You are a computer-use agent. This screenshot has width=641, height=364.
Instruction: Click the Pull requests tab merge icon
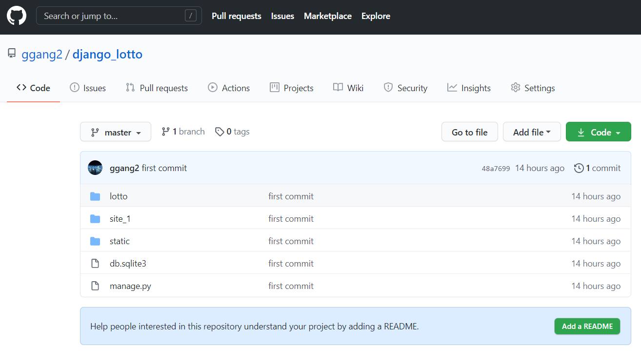[x=130, y=88]
